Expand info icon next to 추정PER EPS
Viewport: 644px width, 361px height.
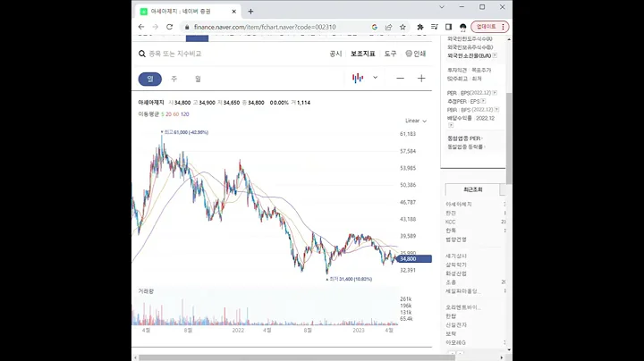483,101
